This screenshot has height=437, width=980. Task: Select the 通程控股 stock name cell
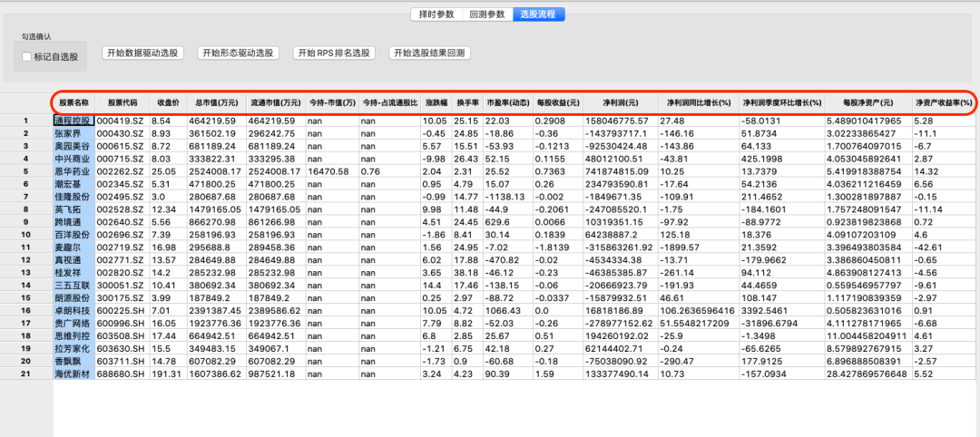(x=74, y=121)
